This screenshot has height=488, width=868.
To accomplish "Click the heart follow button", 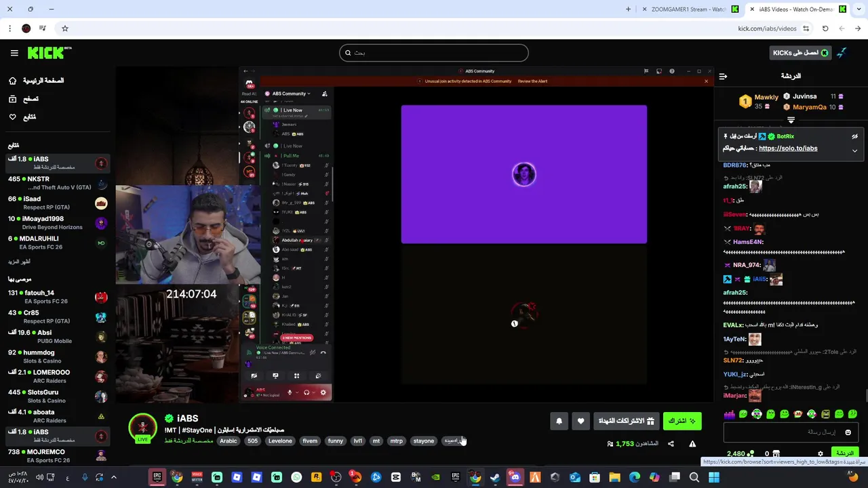I will pyautogui.click(x=580, y=421).
